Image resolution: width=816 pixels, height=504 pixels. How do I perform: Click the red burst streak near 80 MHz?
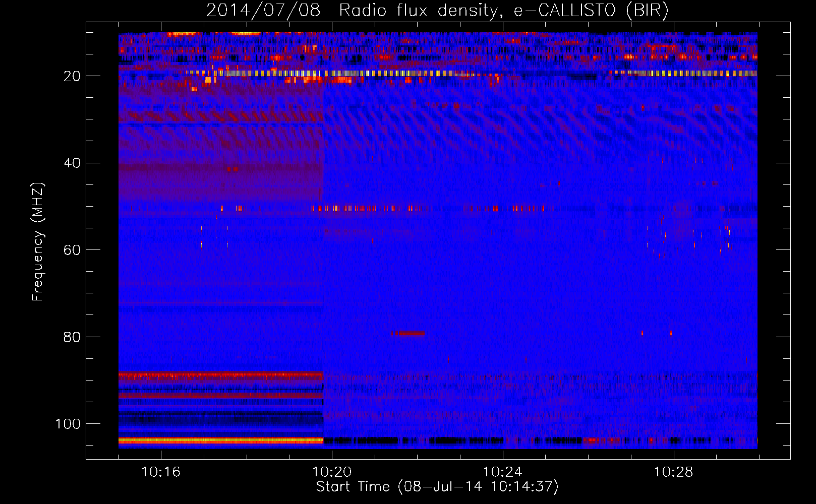click(408, 333)
